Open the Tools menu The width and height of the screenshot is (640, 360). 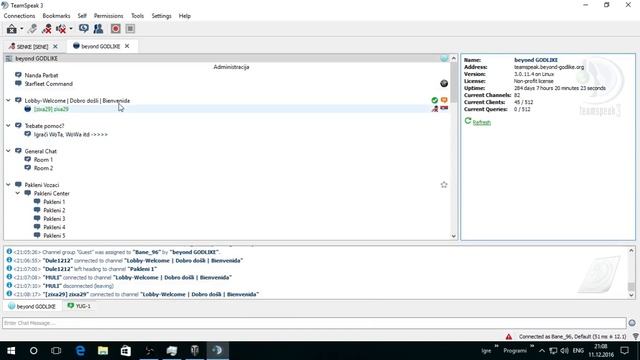(137, 16)
